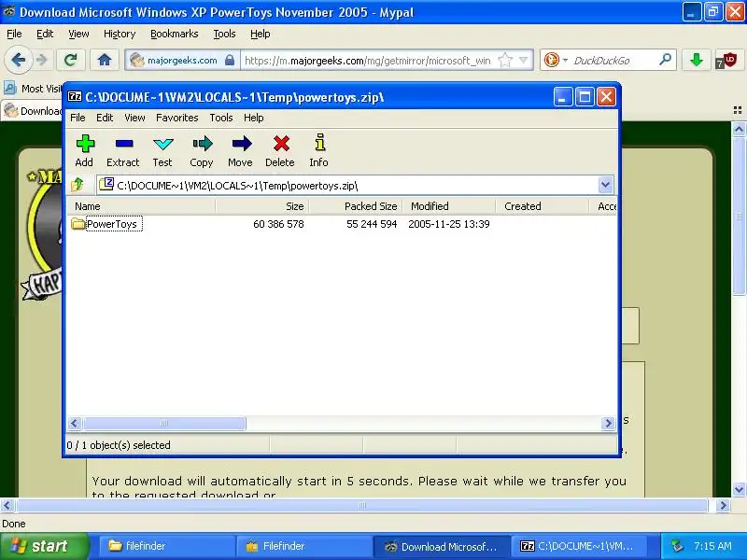This screenshot has height=560, width=747.
Task: Open the browser History menu
Action: (x=120, y=34)
